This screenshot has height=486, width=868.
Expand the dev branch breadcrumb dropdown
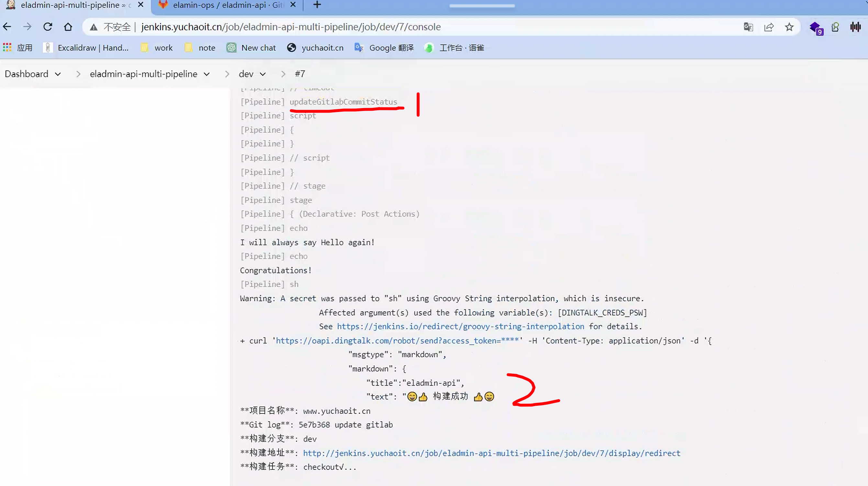point(263,74)
